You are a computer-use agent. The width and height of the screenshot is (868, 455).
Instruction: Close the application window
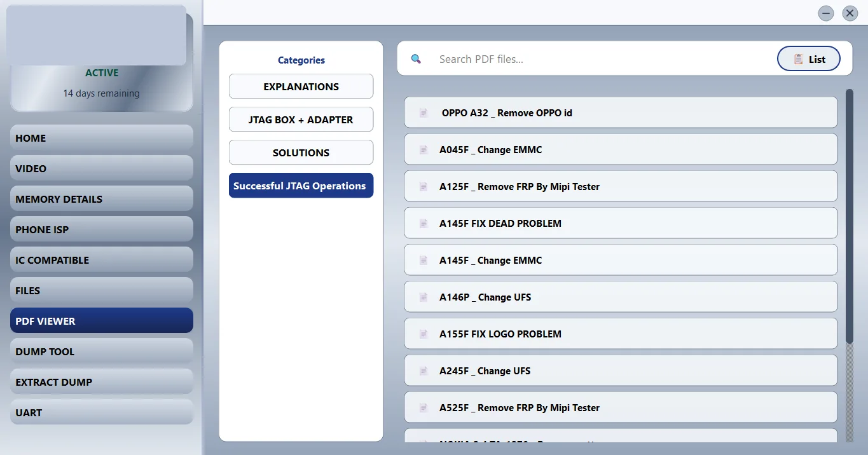click(850, 13)
